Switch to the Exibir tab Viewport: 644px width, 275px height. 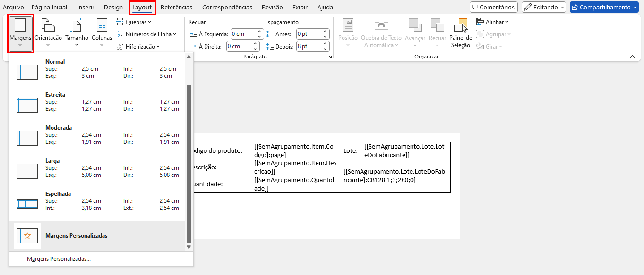[300, 8]
